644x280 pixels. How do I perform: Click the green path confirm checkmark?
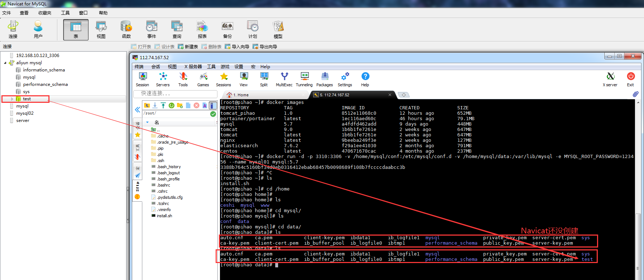click(x=213, y=114)
